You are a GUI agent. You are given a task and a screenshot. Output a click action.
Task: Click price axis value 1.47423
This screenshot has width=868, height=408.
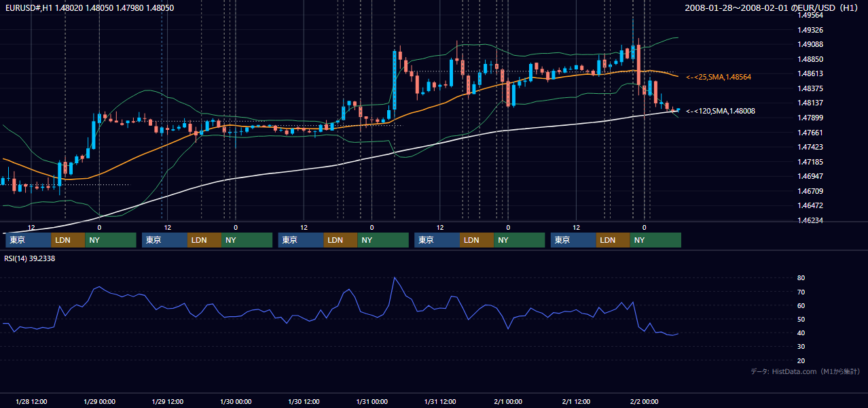[x=810, y=147]
